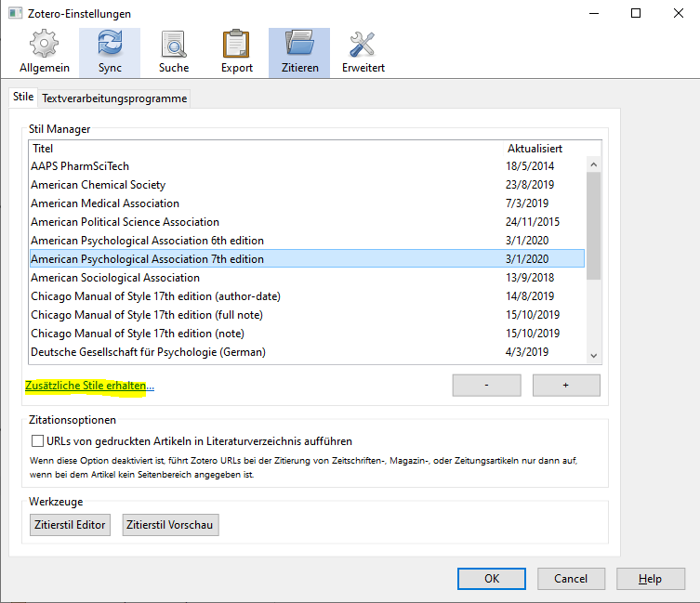Open the Zitieren folder pane

point(299,52)
